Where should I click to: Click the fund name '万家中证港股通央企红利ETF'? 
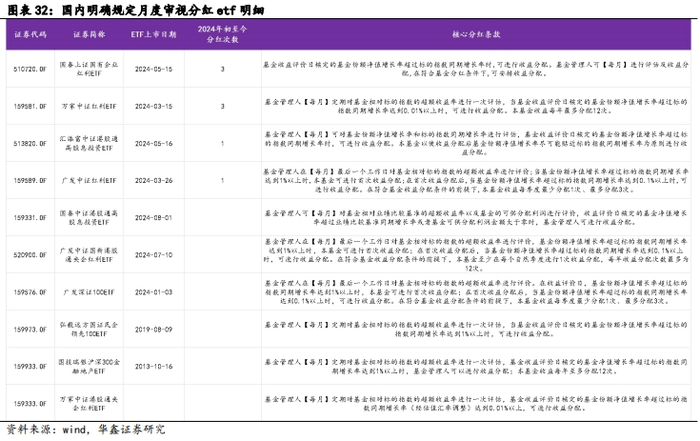tap(89, 404)
